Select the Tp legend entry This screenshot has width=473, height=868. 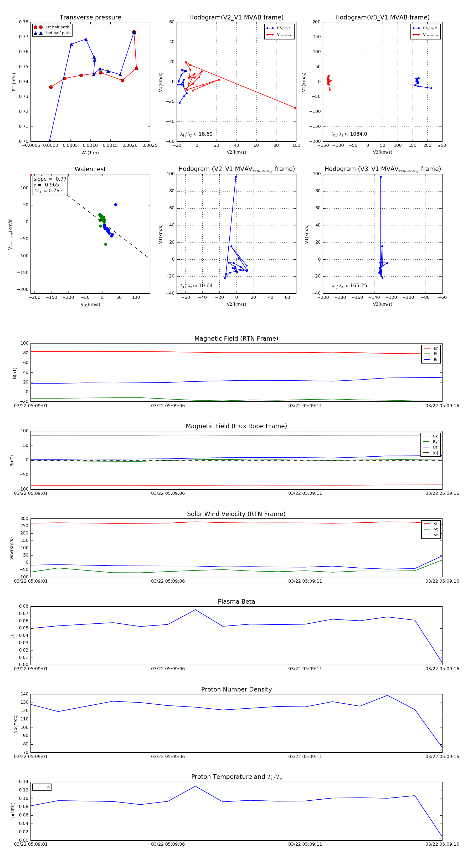(42, 788)
